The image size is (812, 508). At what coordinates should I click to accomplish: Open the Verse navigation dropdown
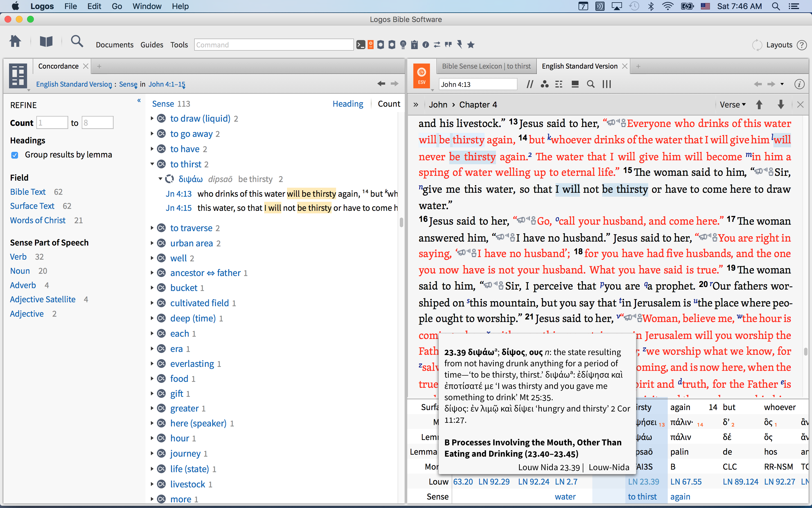coord(732,104)
